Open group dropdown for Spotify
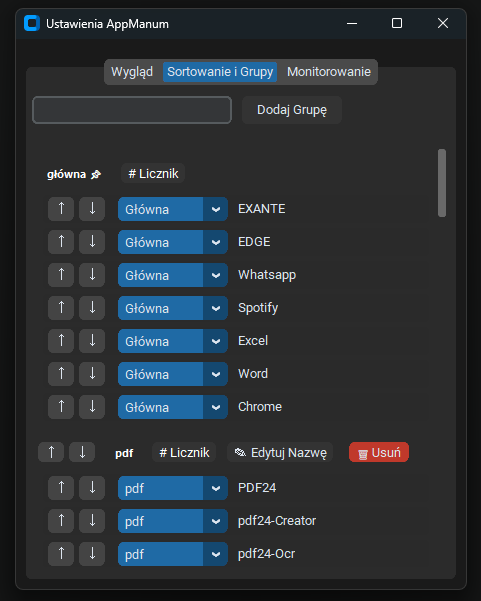The height and width of the screenshot is (601, 481). (x=173, y=308)
